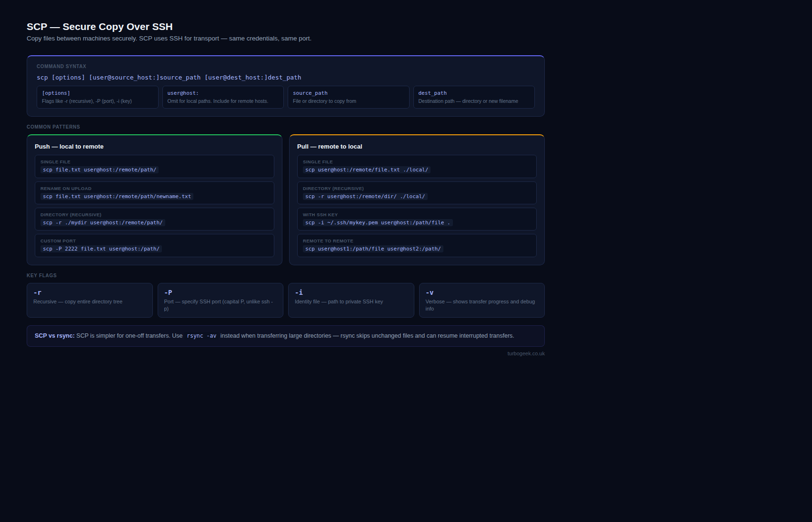Click the recursive remote dir pull command

(365, 196)
